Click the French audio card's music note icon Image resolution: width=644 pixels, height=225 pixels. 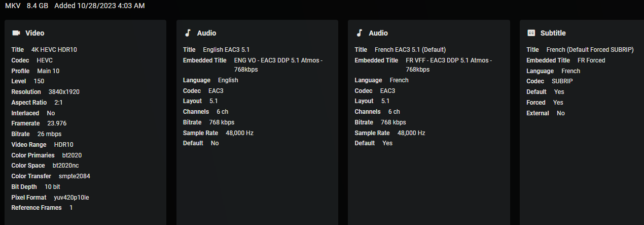pyautogui.click(x=360, y=33)
